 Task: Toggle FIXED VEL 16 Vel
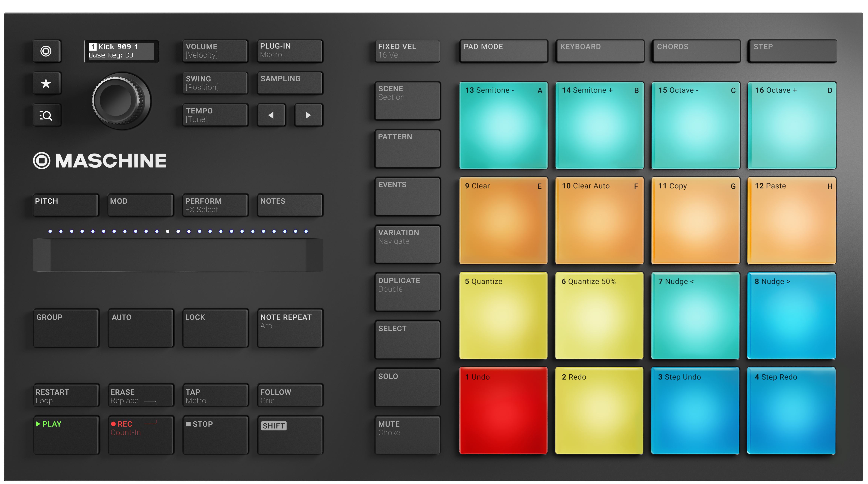coord(407,51)
